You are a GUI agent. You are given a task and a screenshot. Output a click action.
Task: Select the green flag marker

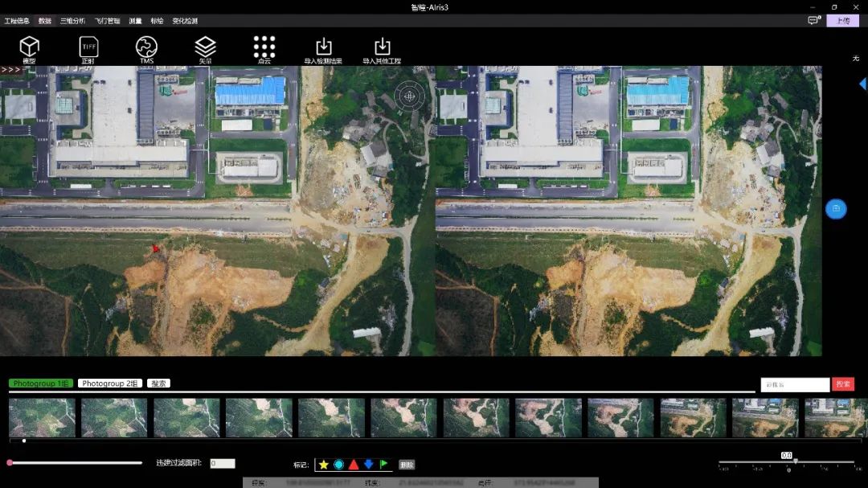[383, 464]
